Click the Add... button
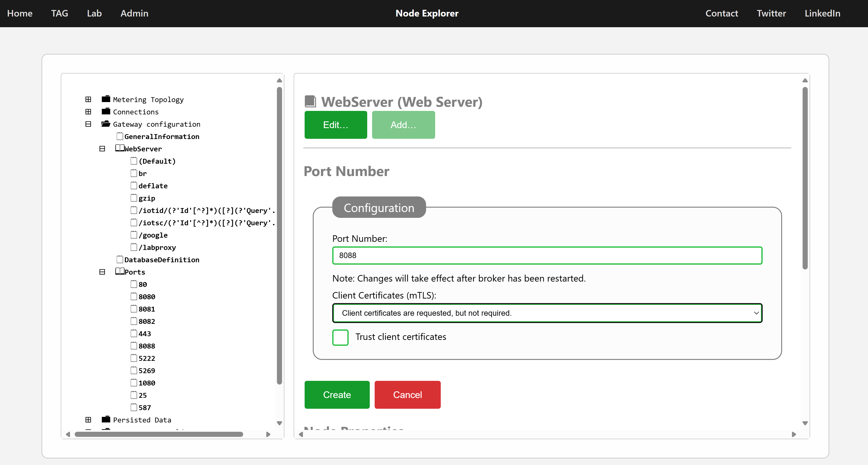 [403, 125]
